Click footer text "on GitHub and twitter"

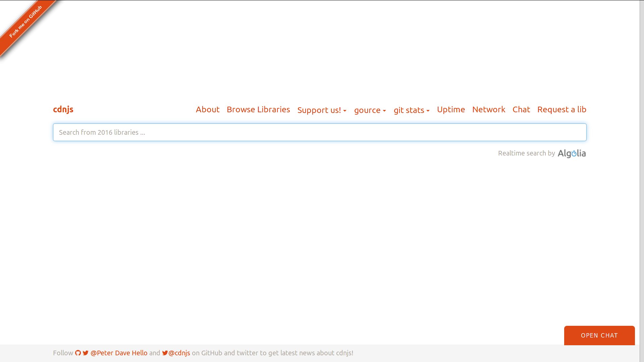coord(225,353)
